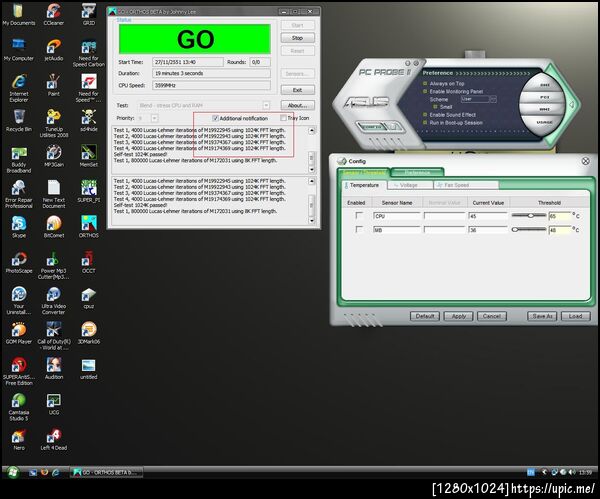This screenshot has height=499, width=600.
Task: Open the Error Repair Professional icon
Action: pos(19,194)
